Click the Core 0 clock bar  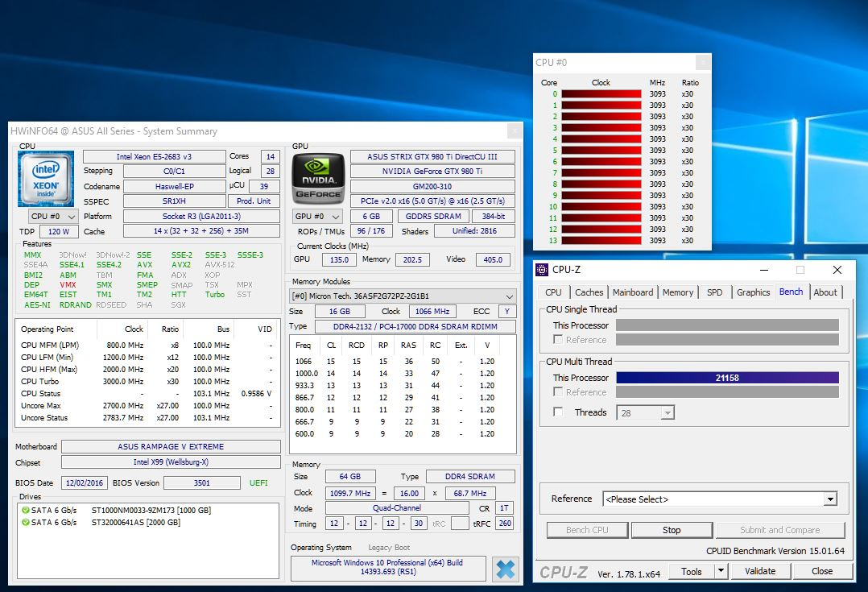(x=601, y=94)
